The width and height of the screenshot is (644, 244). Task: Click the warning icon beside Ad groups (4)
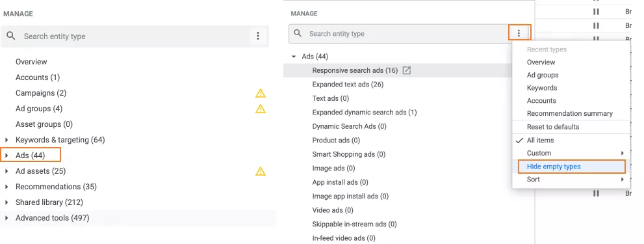[x=261, y=109]
